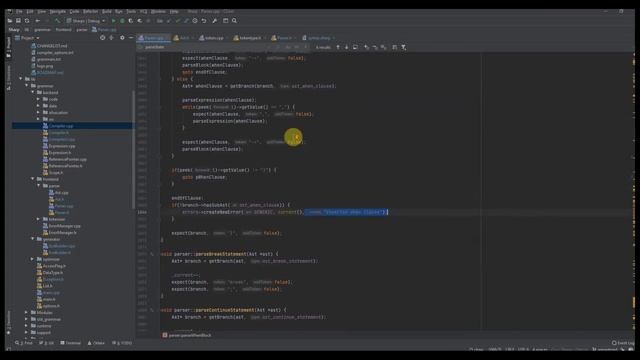Click the Settings wrench icon
The width and height of the screenshot is (640, 360).
tap(215, 20)
